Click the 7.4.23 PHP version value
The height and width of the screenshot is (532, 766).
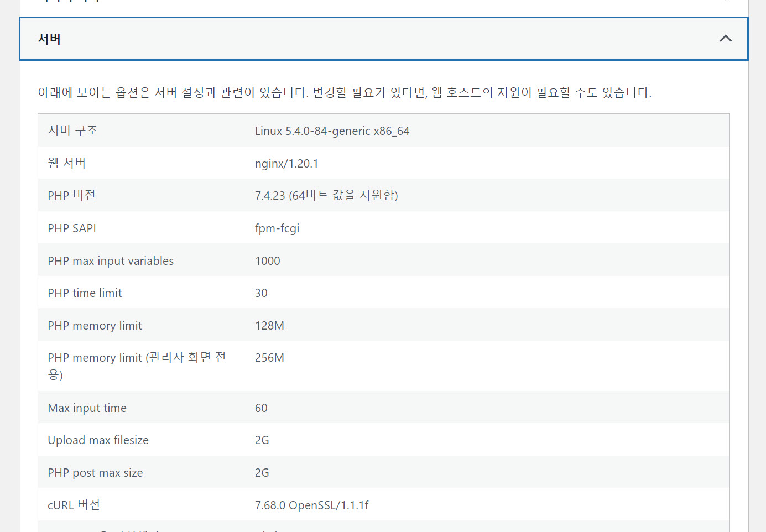coord(326,195)
